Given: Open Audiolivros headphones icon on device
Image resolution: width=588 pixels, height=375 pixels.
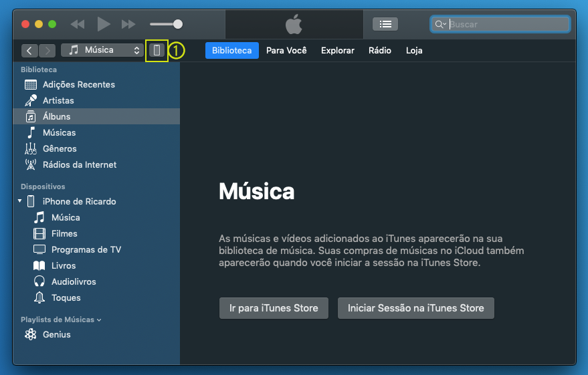Looking at the screenshot, I should 39,281.
